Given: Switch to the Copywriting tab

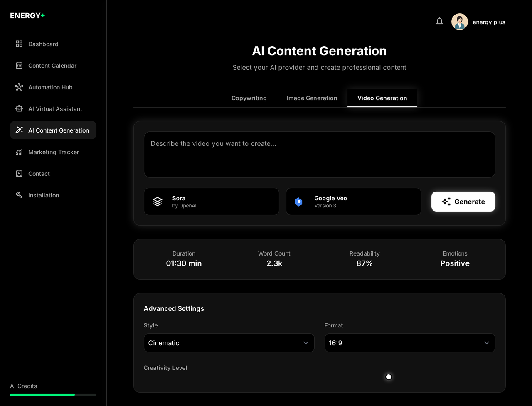Looking at the screenshot, I should [x=249, y=98].
